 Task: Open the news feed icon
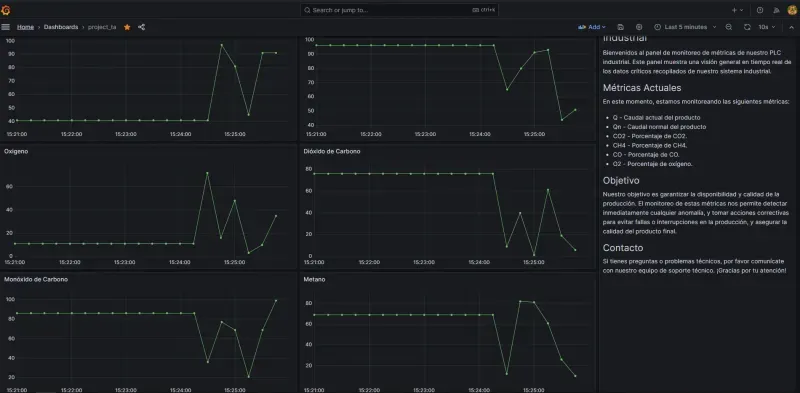777,10
